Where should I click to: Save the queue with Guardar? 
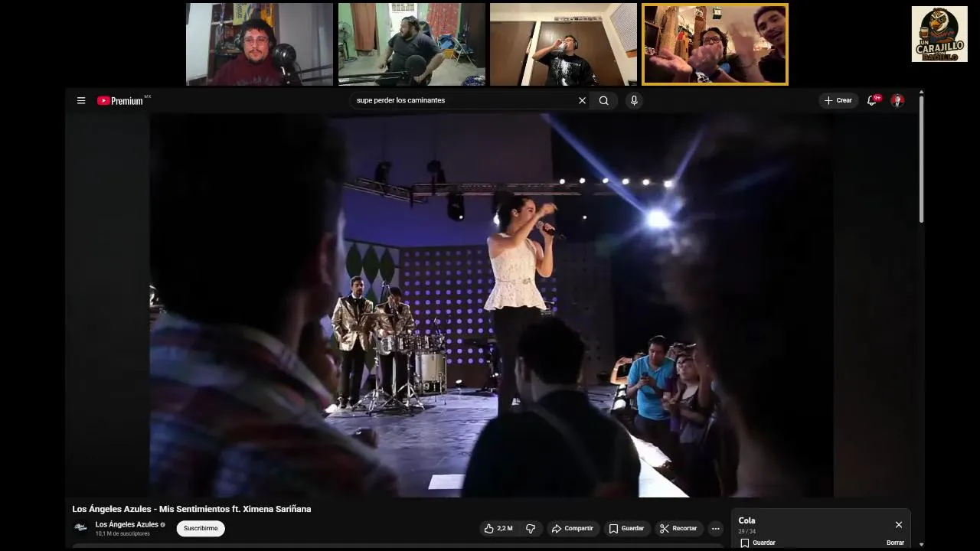[x=757, y=543]
